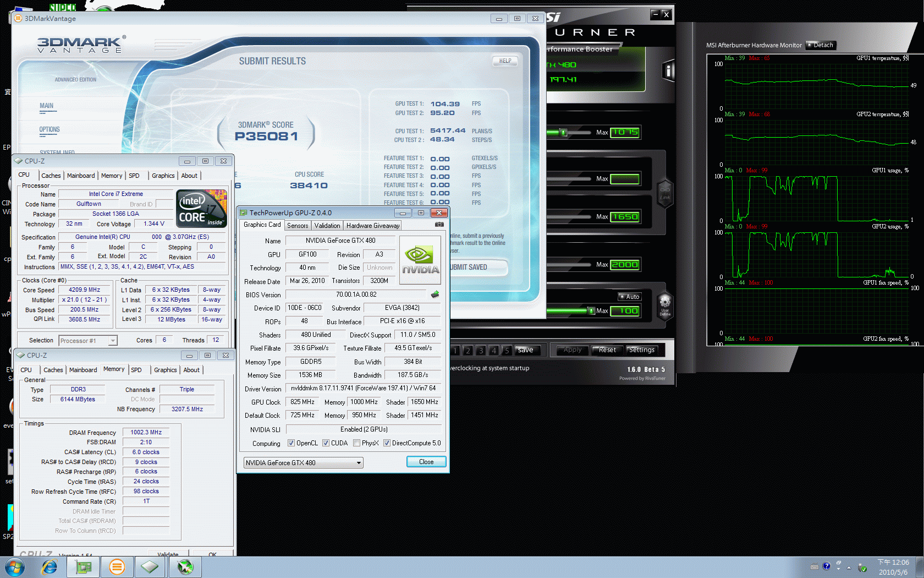Open About tab in upper CPU-Z
Image resolution: width=924 pixels, height=578 pixels.
[189, 176]
